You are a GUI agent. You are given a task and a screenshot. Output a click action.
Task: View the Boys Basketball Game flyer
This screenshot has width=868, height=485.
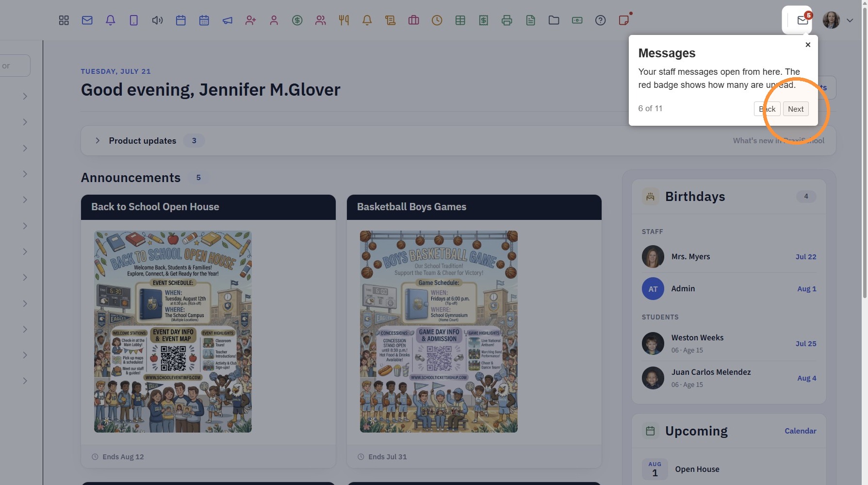pos(439,332)
